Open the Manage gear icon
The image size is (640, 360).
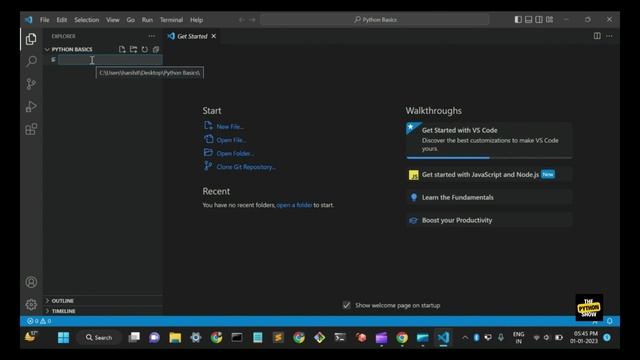pyautogui.click(x=31, y=304)
